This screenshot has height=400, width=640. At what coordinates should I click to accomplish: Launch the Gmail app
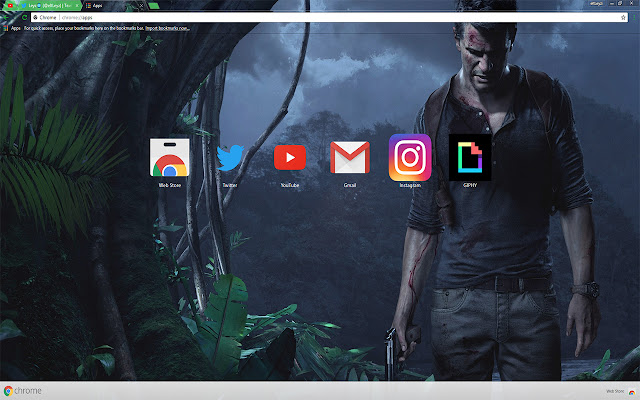pos(350,157)
